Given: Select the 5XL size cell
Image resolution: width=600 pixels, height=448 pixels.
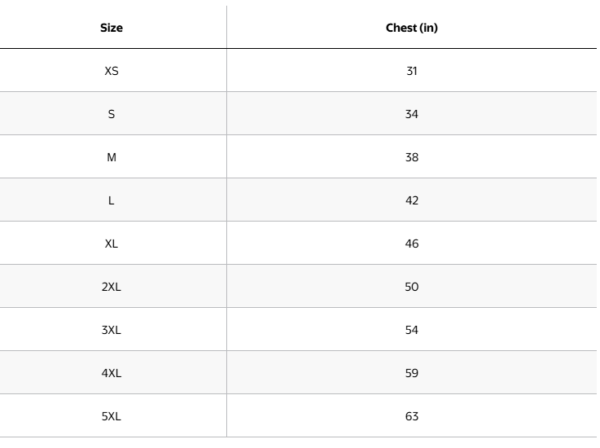Looking at the screenshot, I should [x=112, y=415].
